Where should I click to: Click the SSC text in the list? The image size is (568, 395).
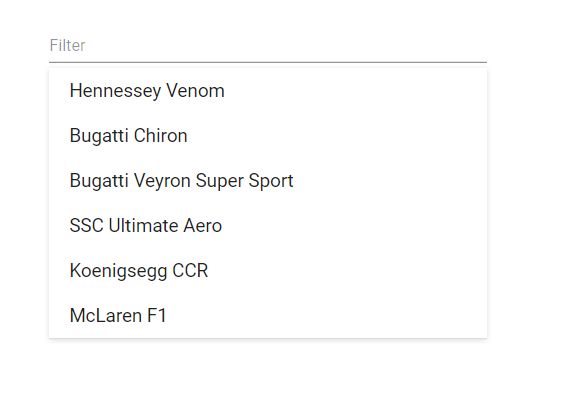click(x=87, y=225)
